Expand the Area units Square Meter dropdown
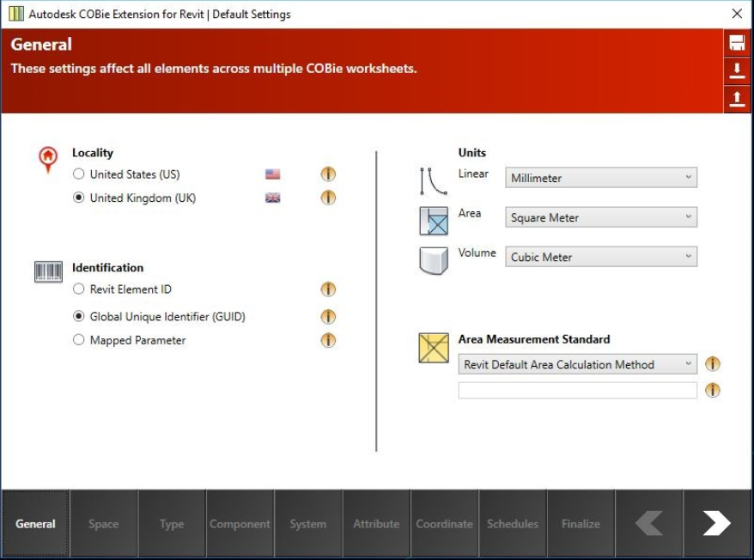Viewport: 754px width, 560px height. [601, 217]
